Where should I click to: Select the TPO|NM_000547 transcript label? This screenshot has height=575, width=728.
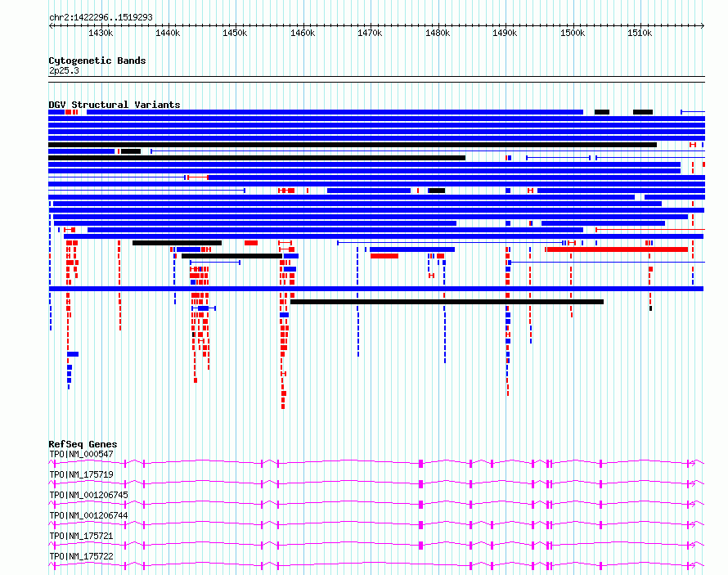tap(81, 454)
